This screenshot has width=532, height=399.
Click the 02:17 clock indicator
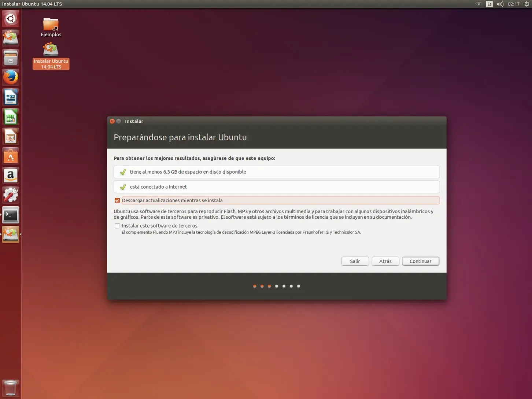pos(514,4)
